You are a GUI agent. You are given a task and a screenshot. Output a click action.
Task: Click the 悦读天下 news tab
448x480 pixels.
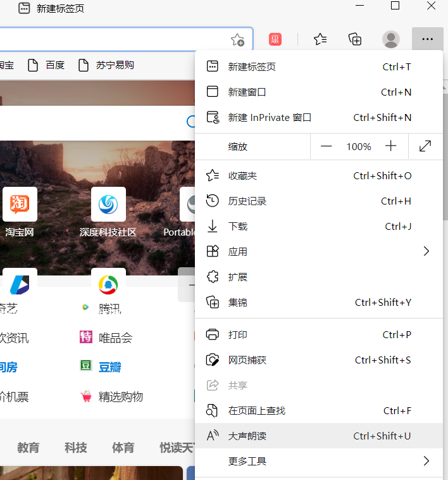[x=177, y=448]
